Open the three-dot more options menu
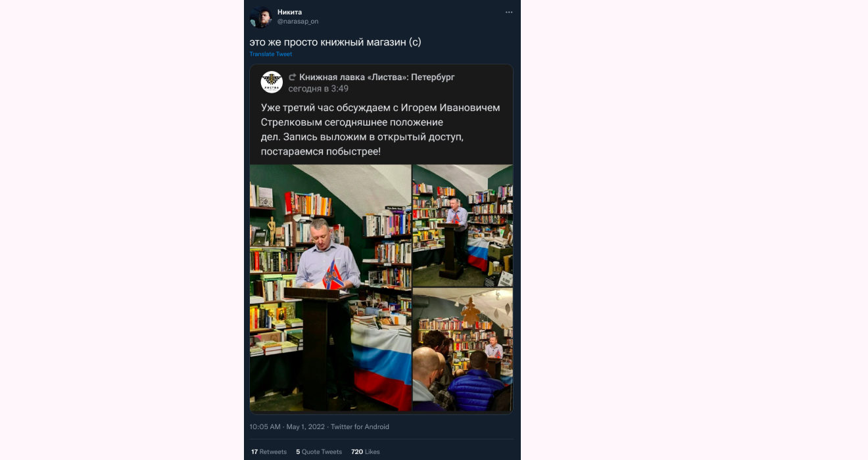Screen dimensions: 868x460 point(509,12)
